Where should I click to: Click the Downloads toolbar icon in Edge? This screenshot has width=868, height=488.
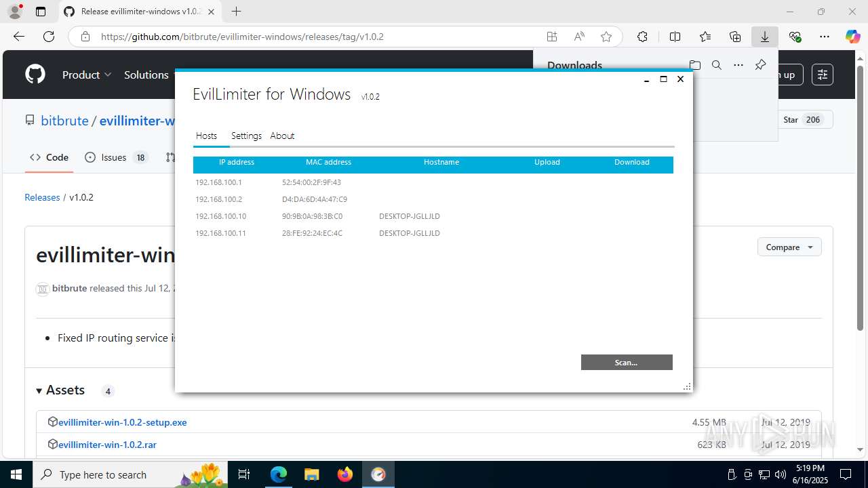pos(765,37)
